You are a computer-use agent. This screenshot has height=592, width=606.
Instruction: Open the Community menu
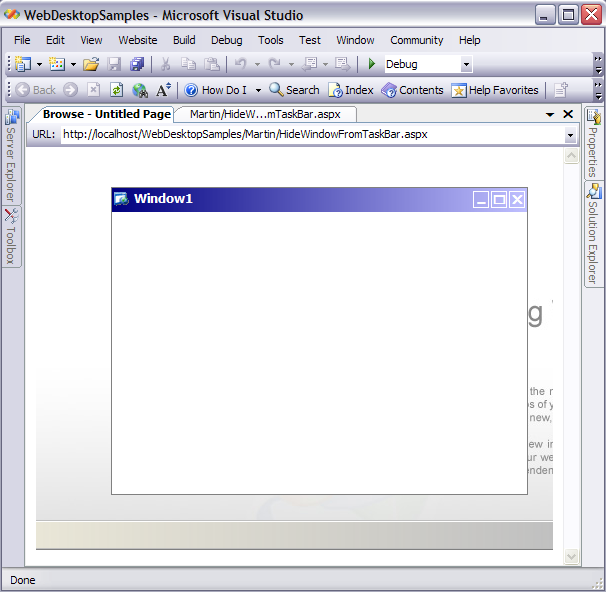click(x=416, y=40)
